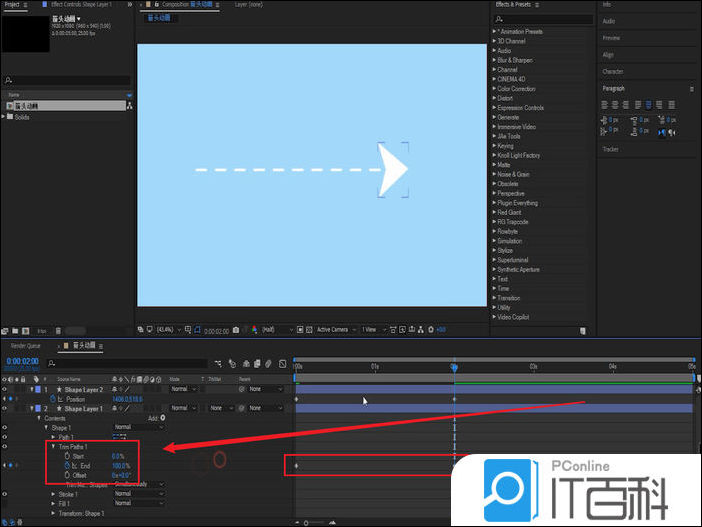Image resolution: width=702 pixels, height=527 pixels.
Task: Hide Shape Layer 2 with its eye icon
Action: [5, 389]
